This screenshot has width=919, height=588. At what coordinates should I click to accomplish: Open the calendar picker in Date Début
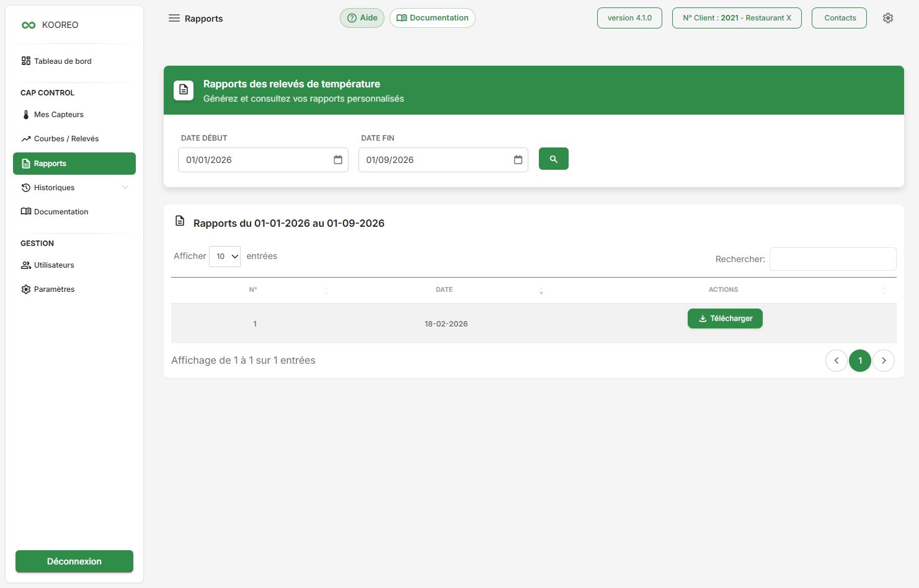pos(338,160)
